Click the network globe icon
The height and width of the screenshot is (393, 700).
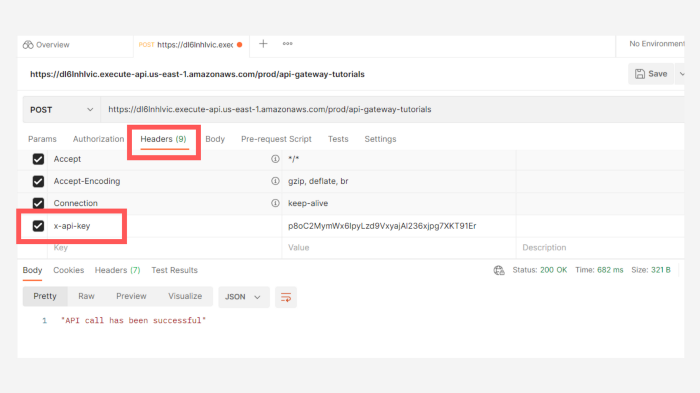[x=499, y=270]
